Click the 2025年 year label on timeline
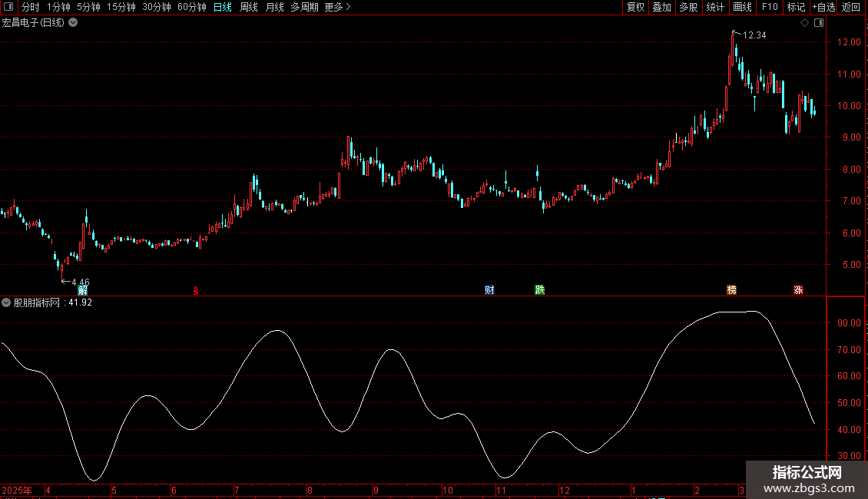This screenshot has width=868, height=499. 18,490
